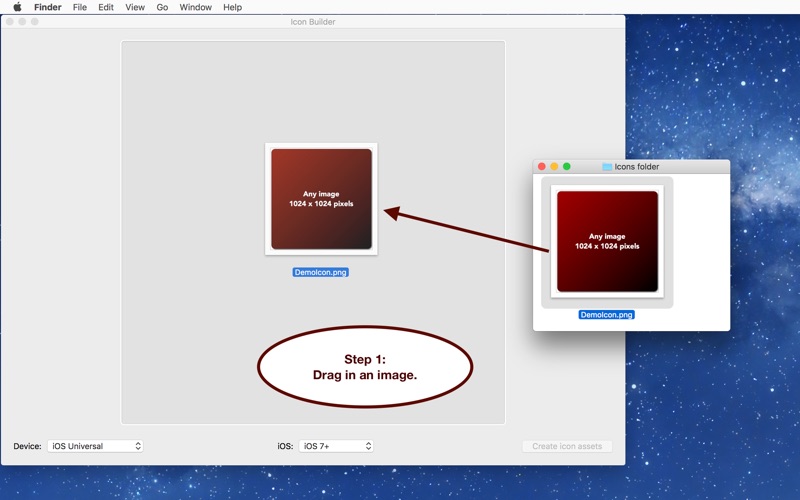Open the Device dropdown showing iOS Universal
The width and height of the screenshot is (800, 500).
pyautogui.click(x=95, y=446)
